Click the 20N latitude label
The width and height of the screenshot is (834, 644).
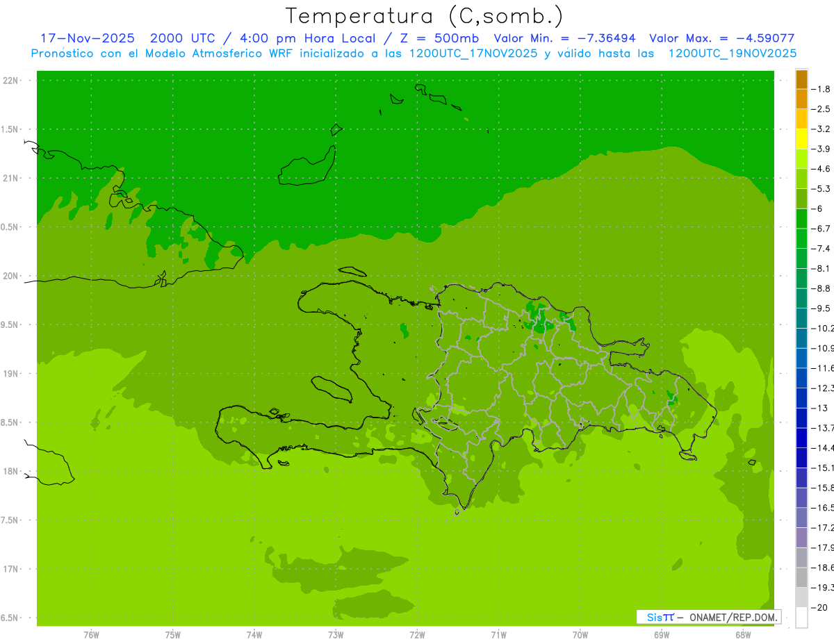[x=11, y=276]
